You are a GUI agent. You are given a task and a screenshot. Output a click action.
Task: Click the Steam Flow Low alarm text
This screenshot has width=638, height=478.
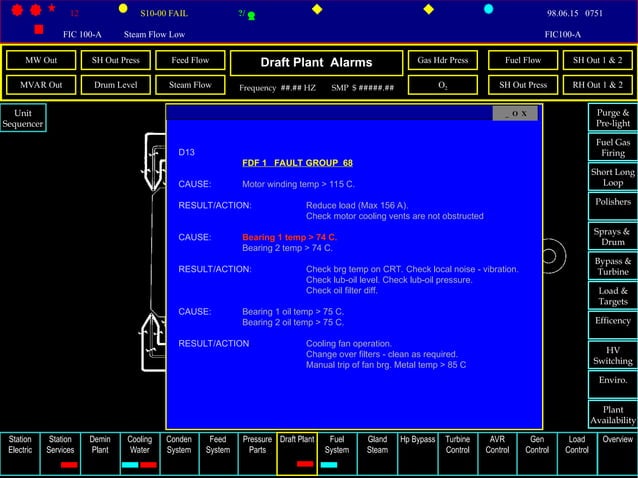(154, 35)
